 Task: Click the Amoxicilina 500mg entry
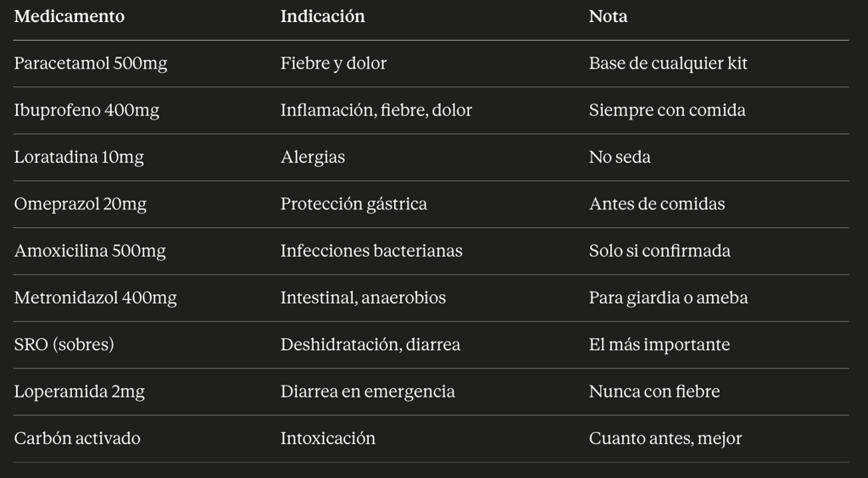(90, 251)
